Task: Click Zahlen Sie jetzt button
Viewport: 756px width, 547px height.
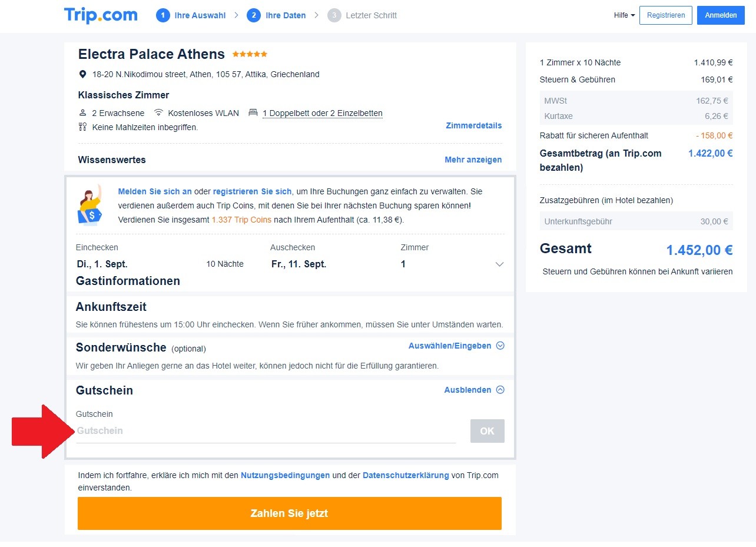Action: [x=290, y=513]
